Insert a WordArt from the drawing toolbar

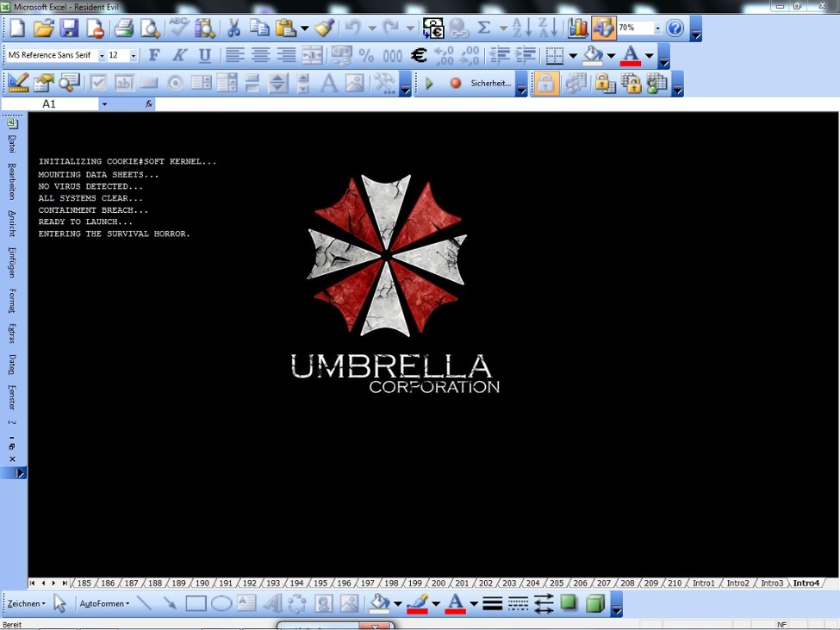tap(272, 603)
